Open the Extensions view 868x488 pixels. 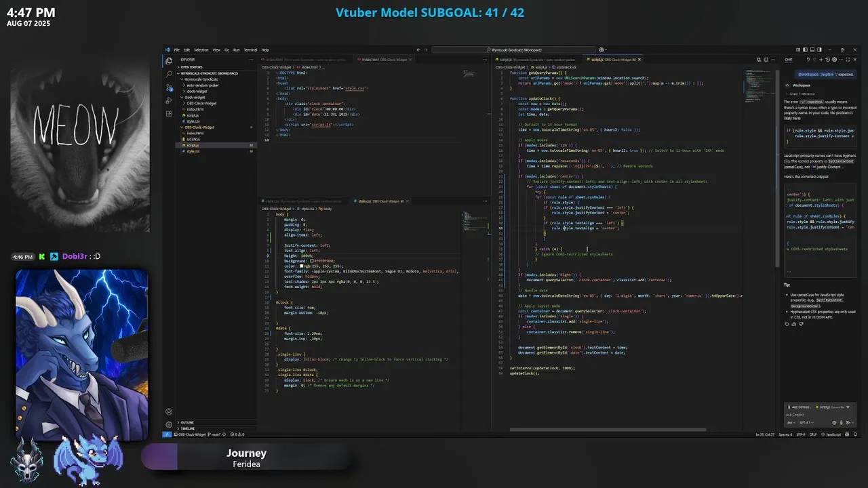(x=169, y=114)
